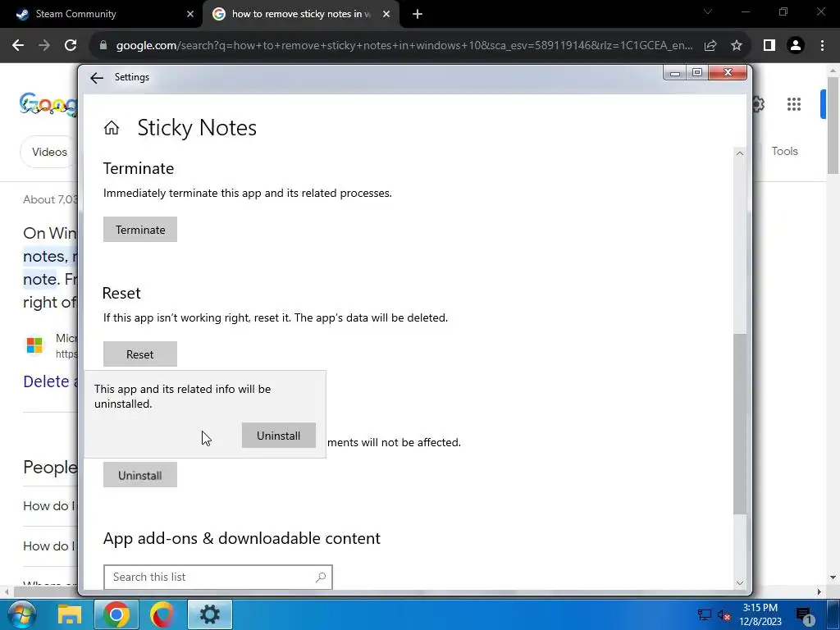The image size is (840, 630).
Task: Close the Steam Community tab
Action: point(189,15)
